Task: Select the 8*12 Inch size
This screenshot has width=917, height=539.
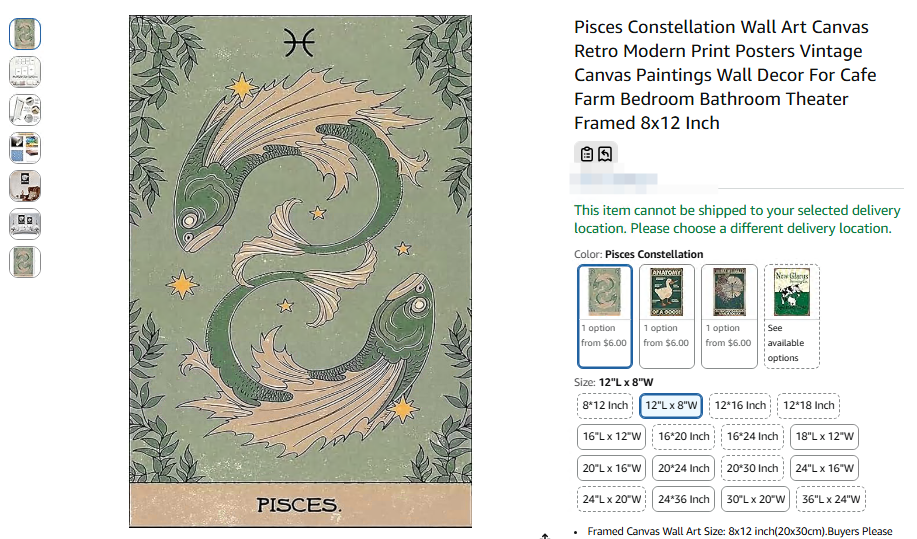Action: (x=605, y=405)
